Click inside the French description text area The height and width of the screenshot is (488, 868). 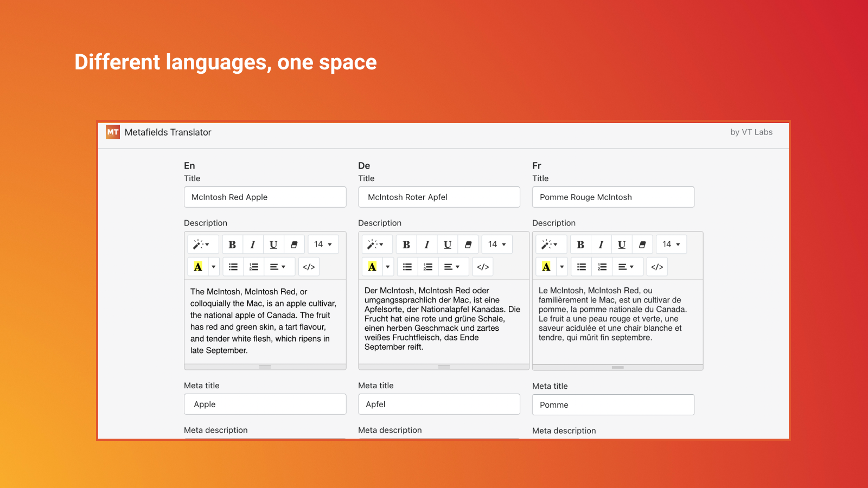(618, 322)
